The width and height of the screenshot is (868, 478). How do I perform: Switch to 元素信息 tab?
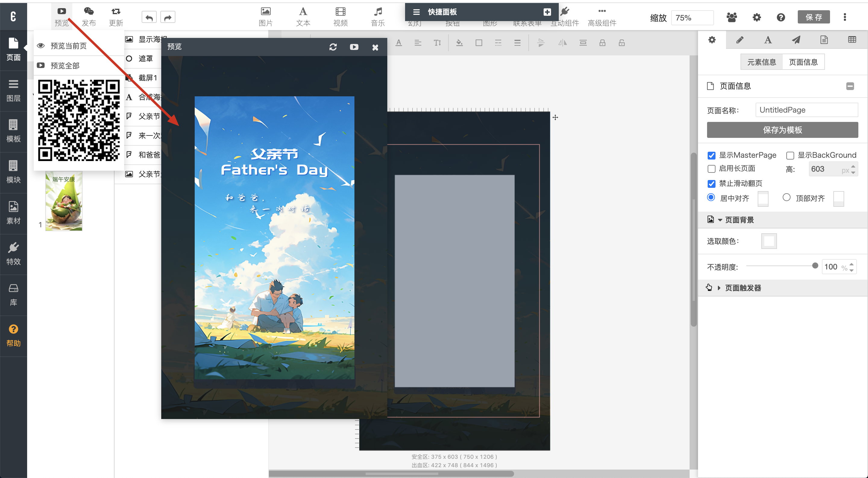coord(762,62)
